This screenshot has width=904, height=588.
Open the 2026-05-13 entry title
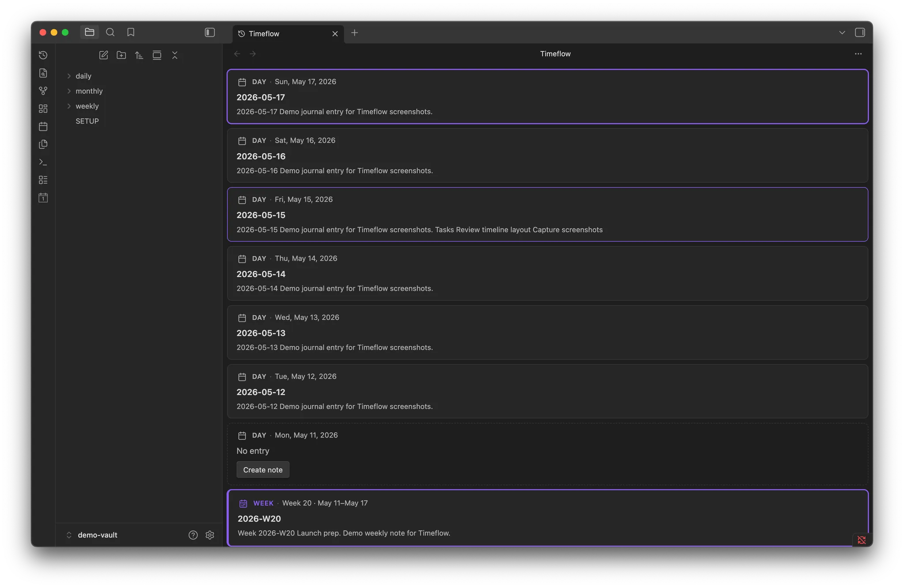click(261, 333)
